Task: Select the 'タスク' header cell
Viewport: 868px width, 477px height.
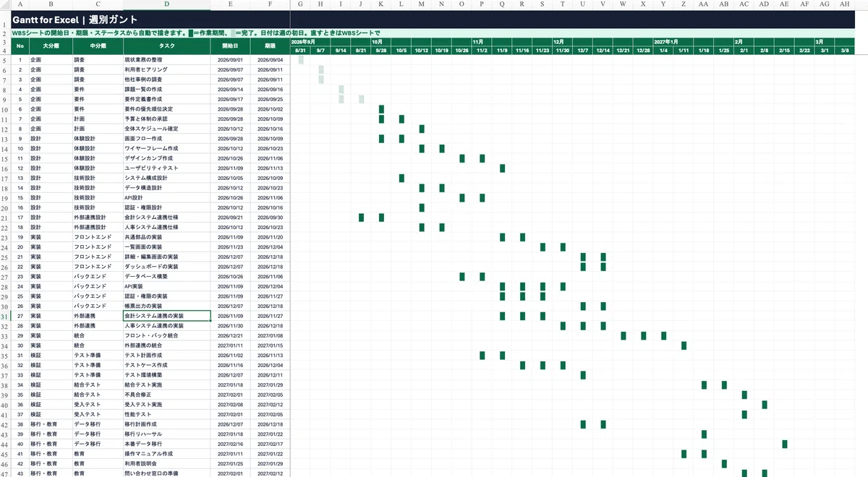Action: pos(167,46)
